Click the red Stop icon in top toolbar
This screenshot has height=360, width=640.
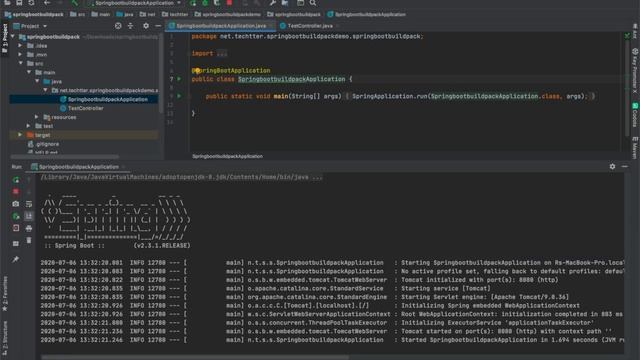click(229, 2)
